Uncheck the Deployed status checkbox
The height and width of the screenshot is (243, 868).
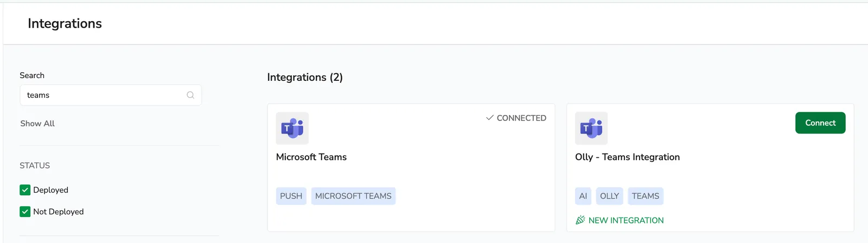click(x=25, y=190)
